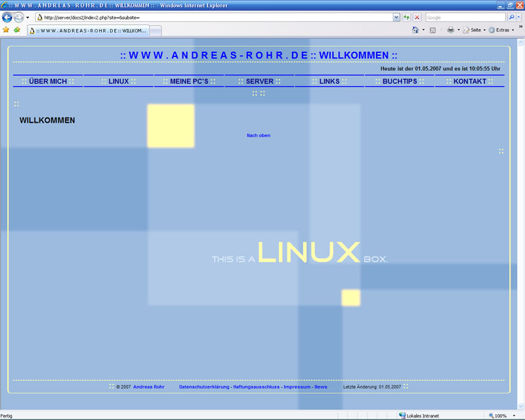The width and height of the screenshot is (525, 420).
Task: Expand the address bar history dropdown
Action: pos(396,18)
